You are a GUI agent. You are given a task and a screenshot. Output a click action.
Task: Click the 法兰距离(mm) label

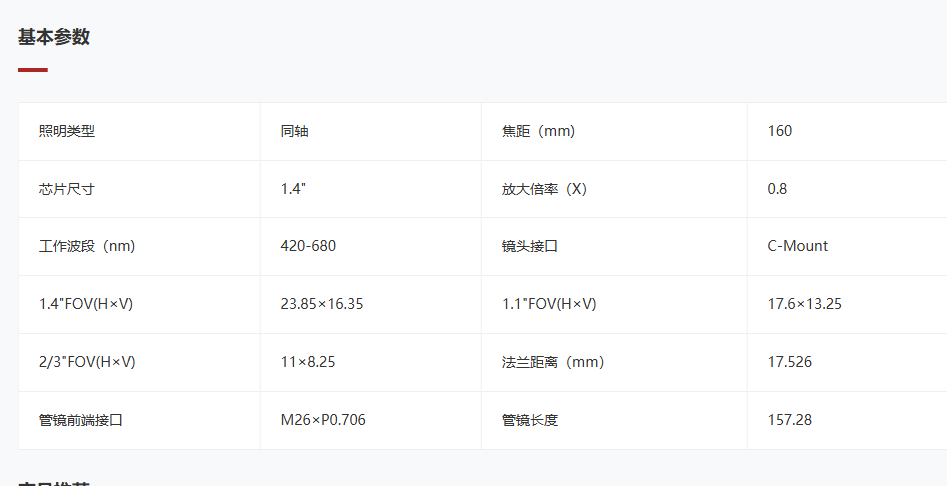pos(553,362)
